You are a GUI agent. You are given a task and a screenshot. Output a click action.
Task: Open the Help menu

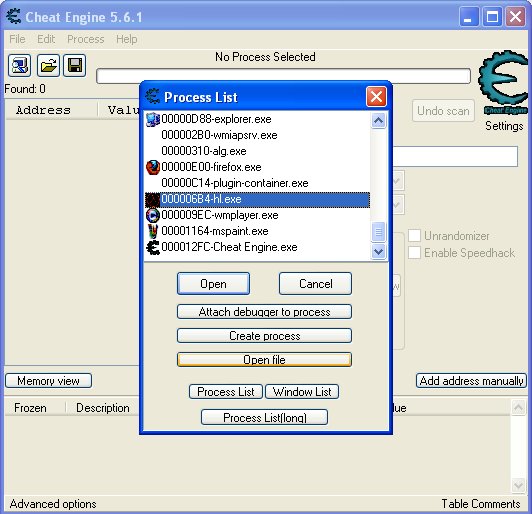coord(127,39)
